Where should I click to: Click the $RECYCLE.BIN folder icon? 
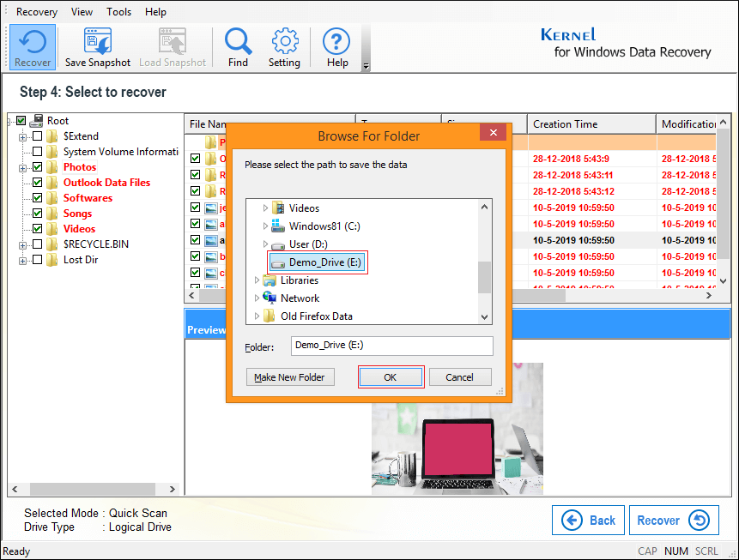[51, 244]
